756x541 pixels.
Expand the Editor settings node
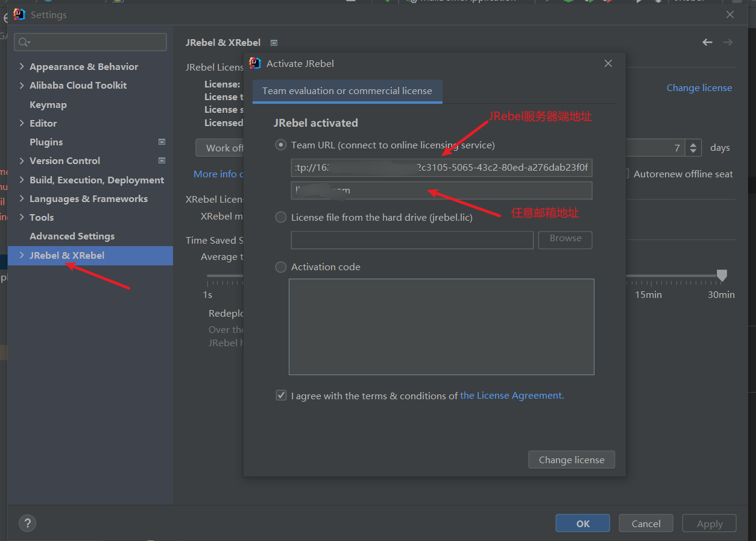tap(22, 123)
